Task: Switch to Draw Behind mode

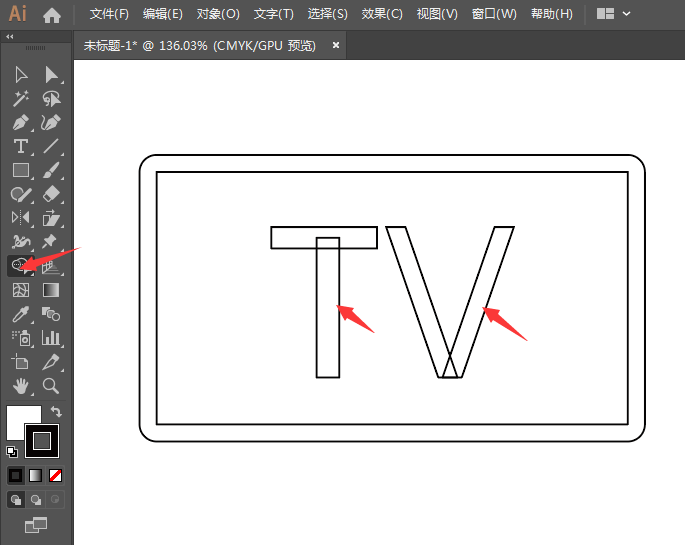Action: point(36,500)
